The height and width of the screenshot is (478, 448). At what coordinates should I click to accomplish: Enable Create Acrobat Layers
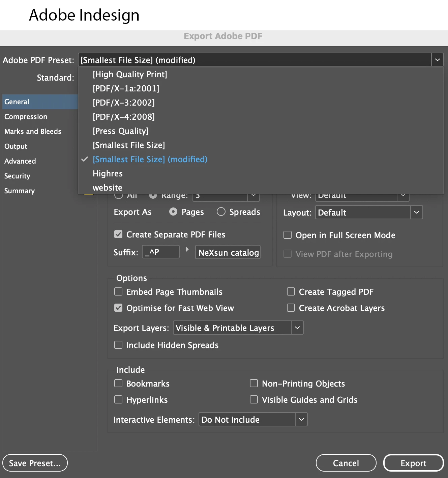pyautogui.click(x=291, y=308)
